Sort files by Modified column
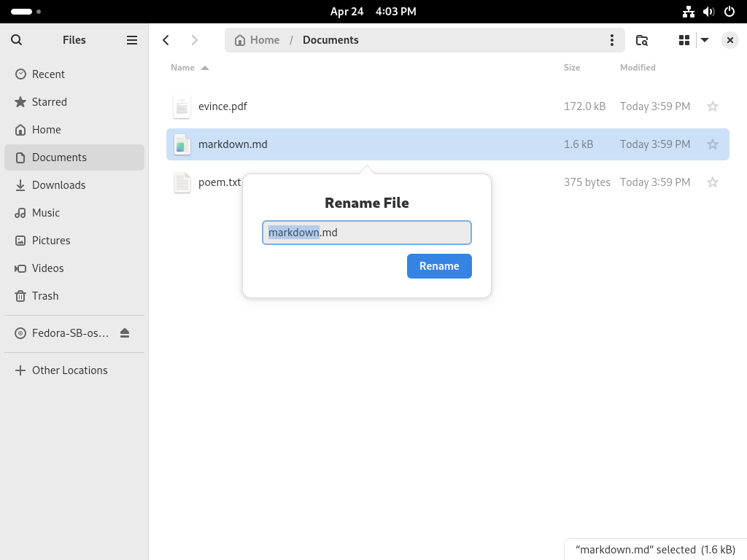The image size is (747, 560). pos(638,68)
